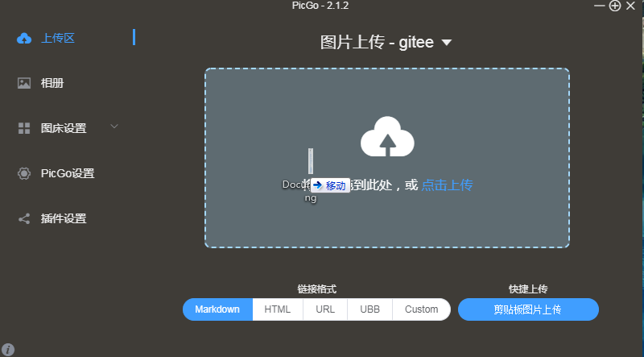Select the gear icon for PicGo设置
The height and width of the screenshot is (357, 644).
tap(24, 173)
